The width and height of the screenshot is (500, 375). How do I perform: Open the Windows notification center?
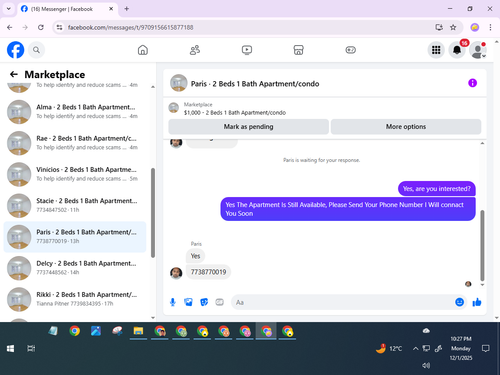pos(486,348)
